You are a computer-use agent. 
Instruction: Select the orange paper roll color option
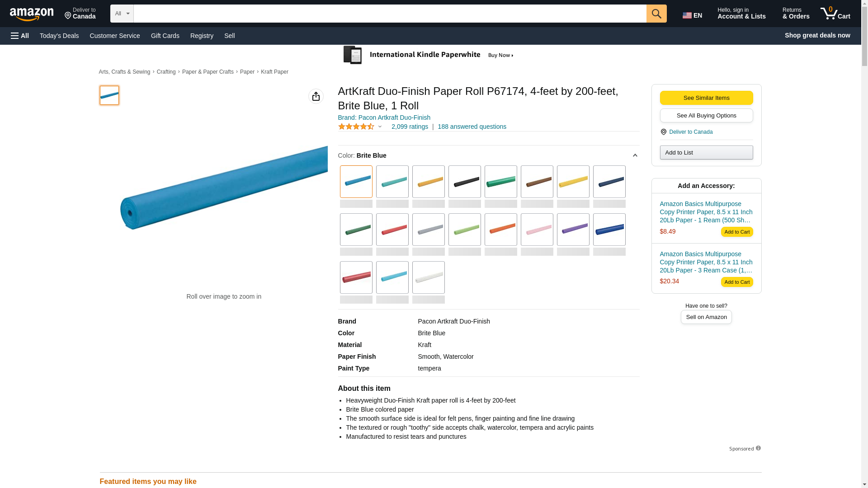click(500, 230)
